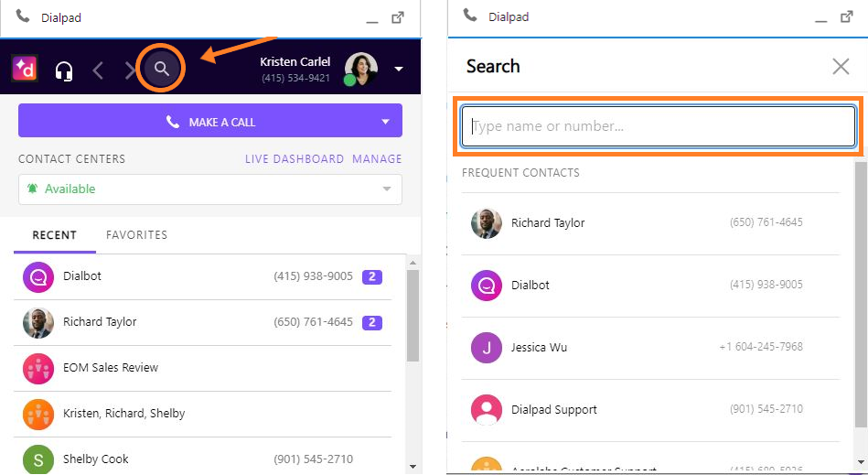Go back with the left chevron
This screenshot has height=475, width=868.
tap(98, 70)
